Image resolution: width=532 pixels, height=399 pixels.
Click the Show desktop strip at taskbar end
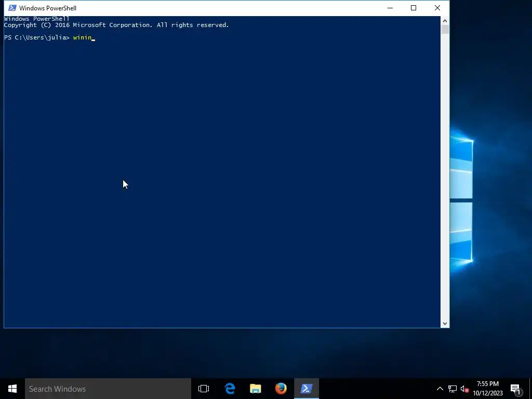(x=530, y=389)
